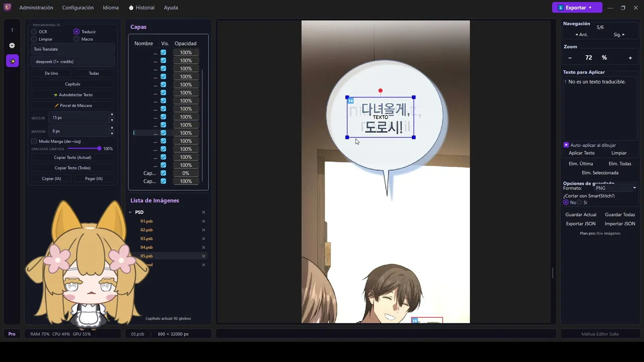Viewport: 644px width, 362px height.
Task: Increase the Margen value with the up arrow
Action: click(112, 128)
